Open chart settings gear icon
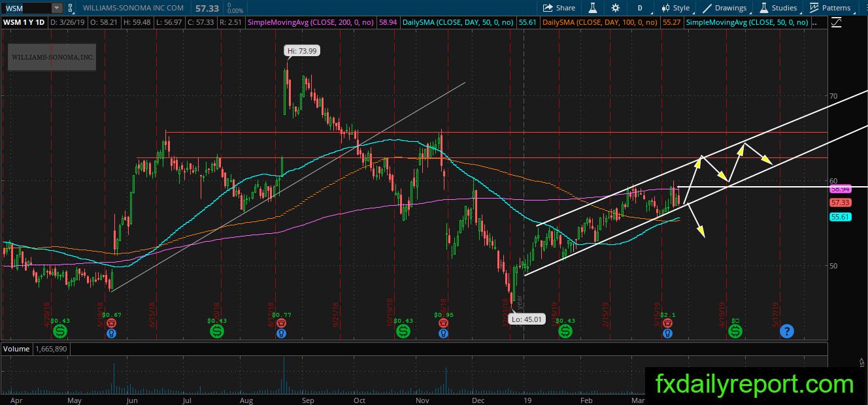 point(615,8)
